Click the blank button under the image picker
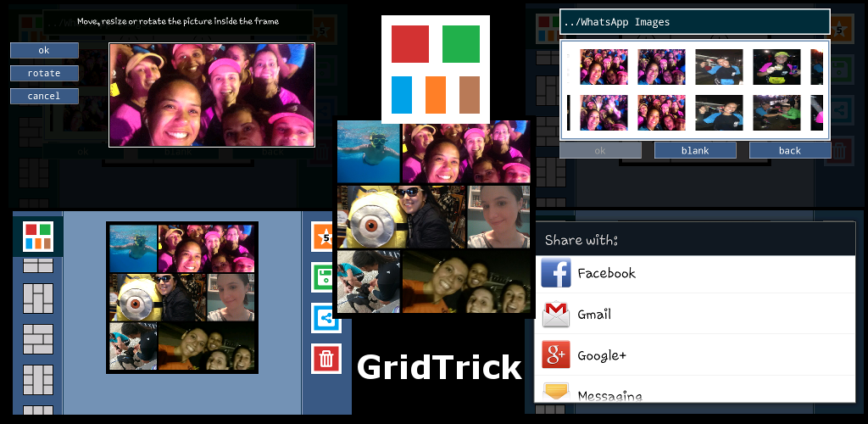 [695, 151]
